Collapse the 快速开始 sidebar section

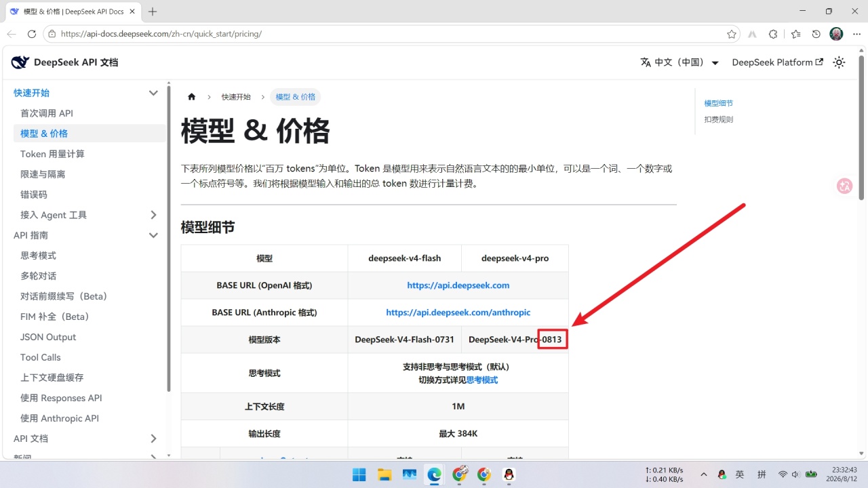click(153, 93)
